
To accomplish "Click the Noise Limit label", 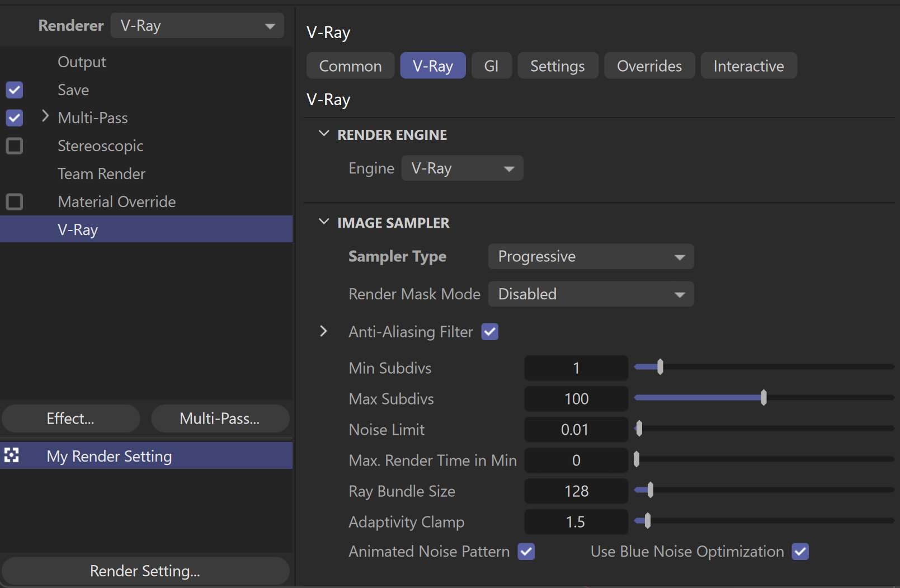I will tap(387, 430).
